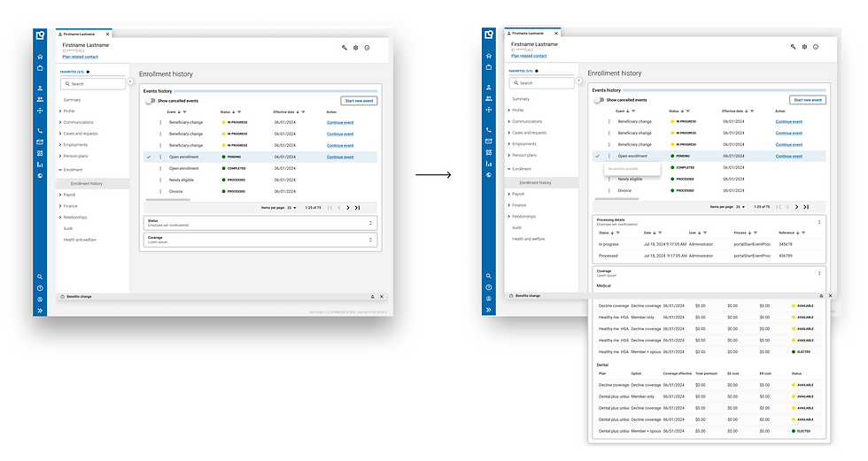Expand Cases and requests, left window
The width and height of the screenshot is (868, 461).
(60, 134)
